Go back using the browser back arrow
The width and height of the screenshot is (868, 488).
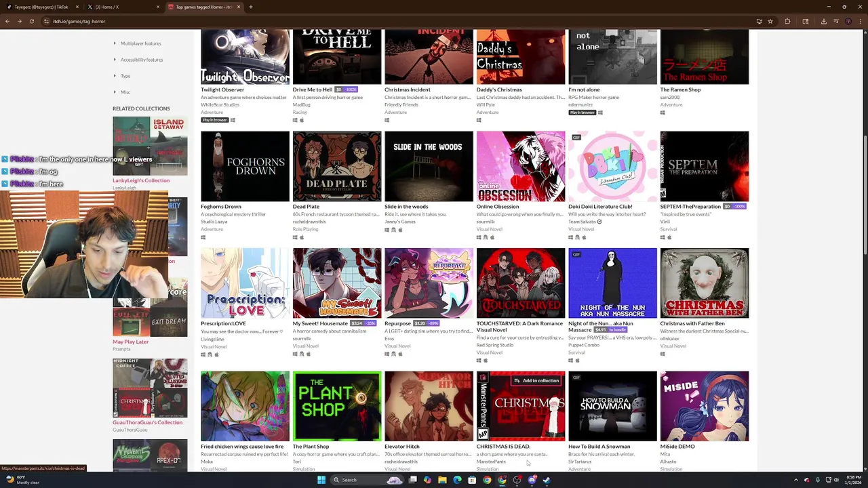click(7, 21)
